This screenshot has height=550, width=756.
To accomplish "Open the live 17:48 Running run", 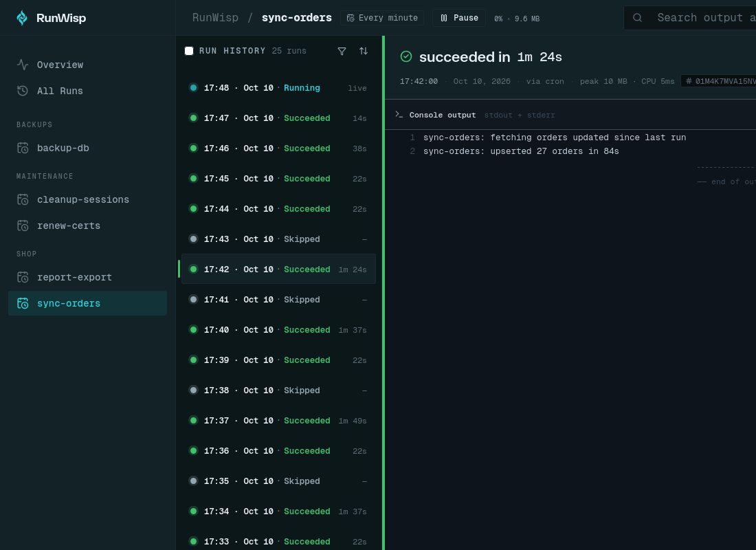I will (x=278, y=88).
